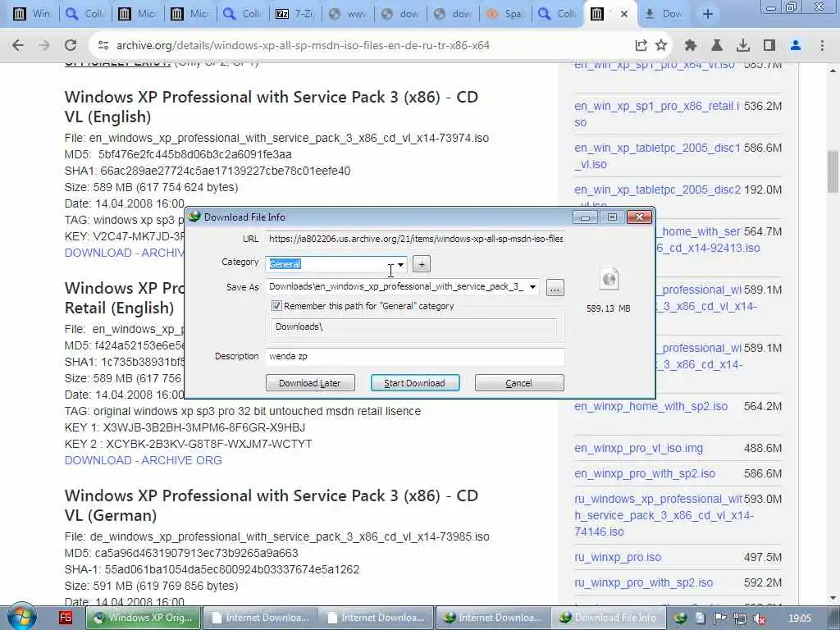
Task: Browse for save location with the ellipsis button
Action: (555, 288)
